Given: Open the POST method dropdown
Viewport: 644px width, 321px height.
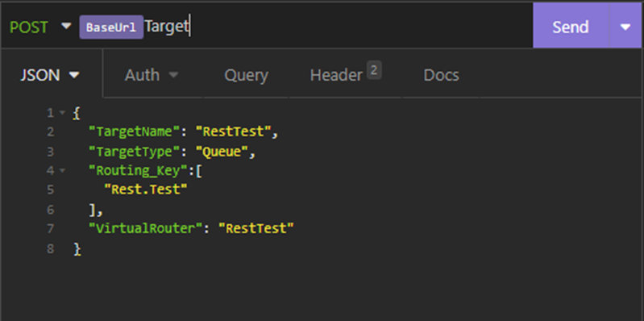Looking at the screenshot, I should [39, 27].
